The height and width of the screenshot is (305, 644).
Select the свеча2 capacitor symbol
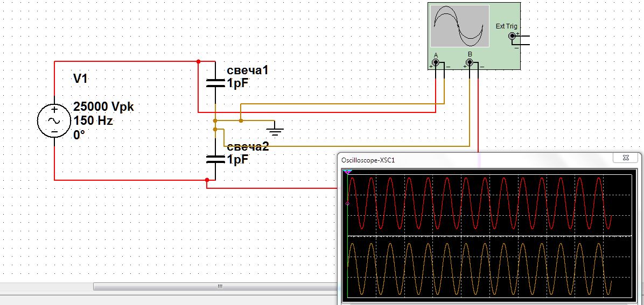pos(215,159)
